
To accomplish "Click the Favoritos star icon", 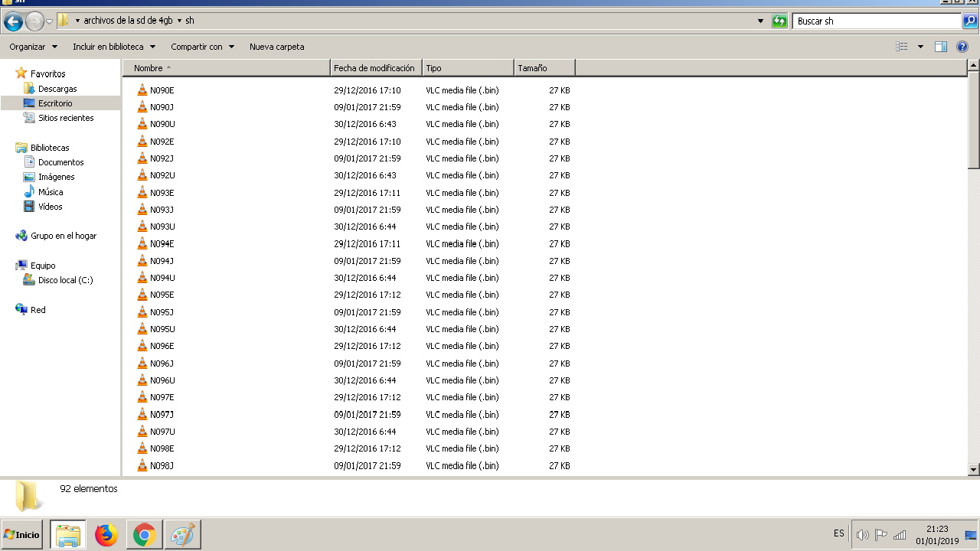I will [21, 73].
